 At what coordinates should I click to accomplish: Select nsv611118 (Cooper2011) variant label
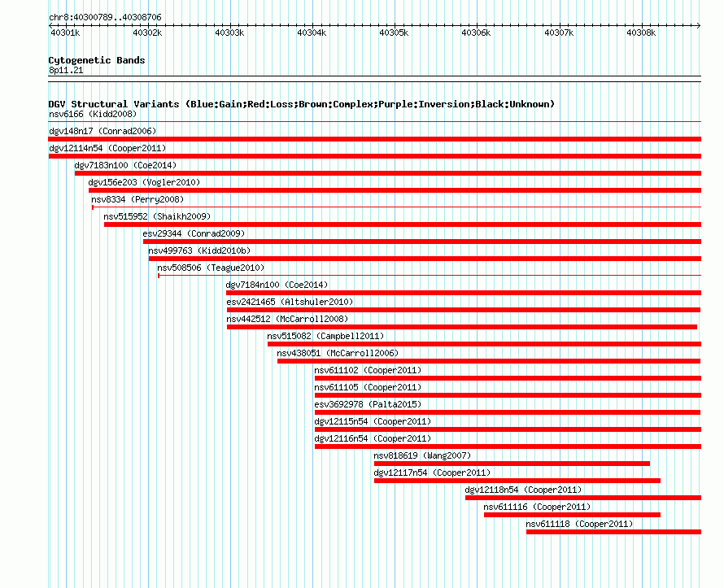tap(579, 524)
